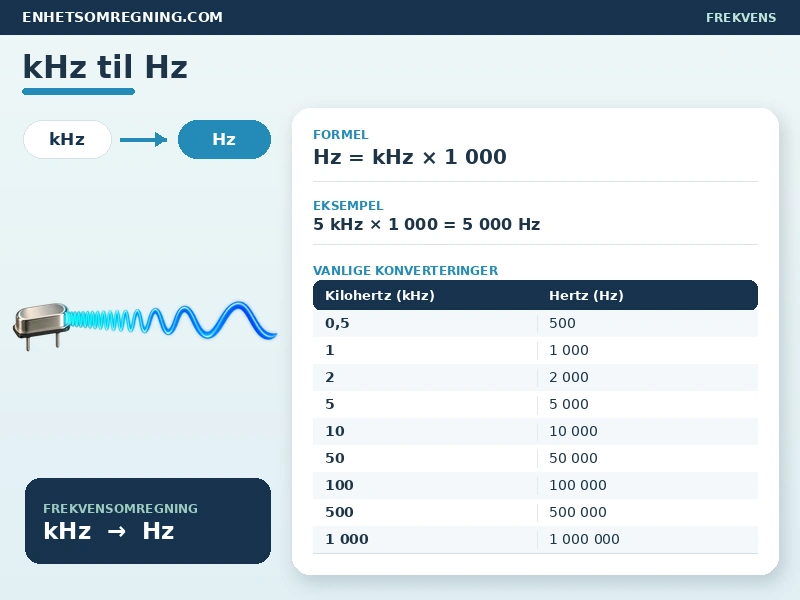Click the arrow between kHz and Hz
Image resolution: width=800 pixels, height=600 pixels.
coord(143,139)
